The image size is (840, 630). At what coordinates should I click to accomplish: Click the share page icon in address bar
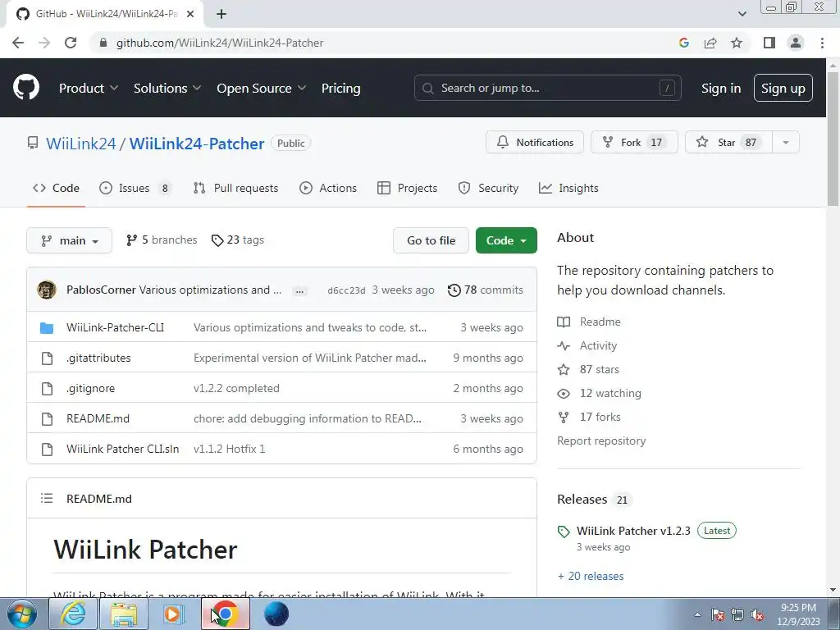tap(710, 43)
